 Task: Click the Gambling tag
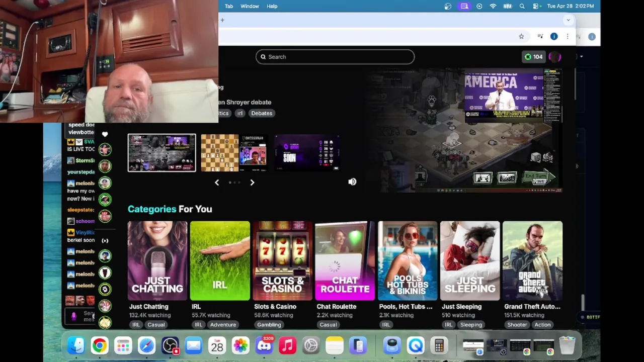click(x=269, y=325)
